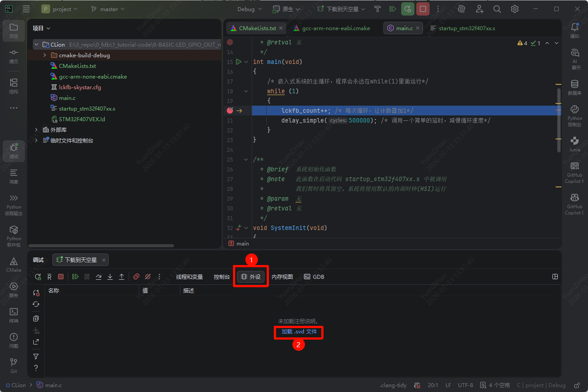
Task: Open the CMake tool window in sidebar
Action: click(x=13, y=265)
